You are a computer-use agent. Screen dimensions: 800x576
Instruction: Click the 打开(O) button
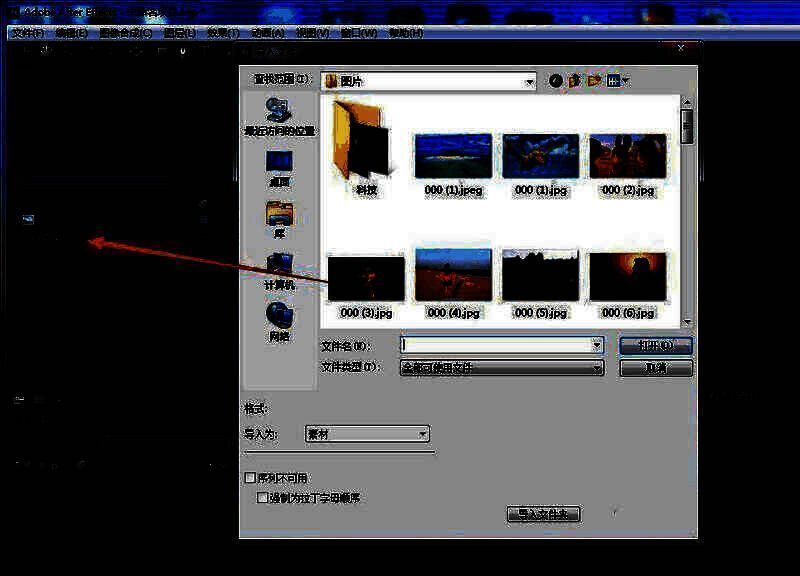pyautogui.click(x=656, y=345)
